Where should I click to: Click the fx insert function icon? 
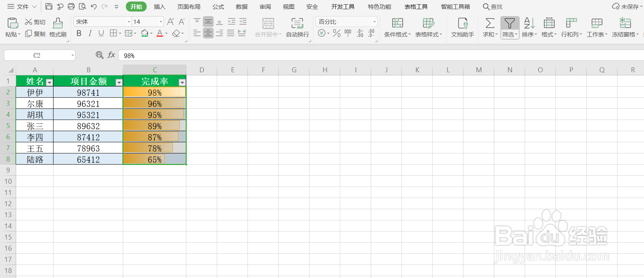tap(111, 55)
